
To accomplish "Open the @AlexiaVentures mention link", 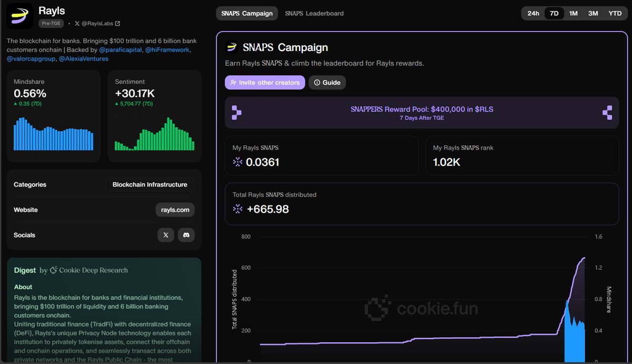I will [x=83, y=58].
